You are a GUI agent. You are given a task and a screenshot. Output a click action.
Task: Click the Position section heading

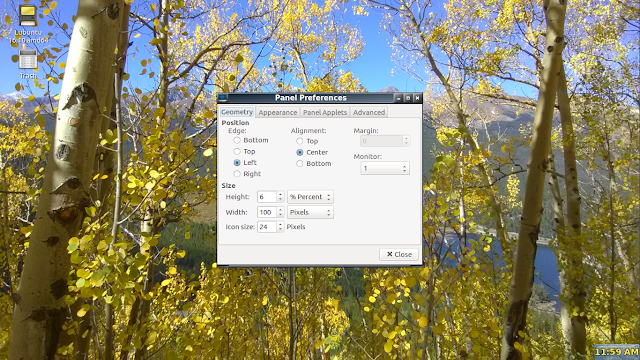(x=235, y=122)
